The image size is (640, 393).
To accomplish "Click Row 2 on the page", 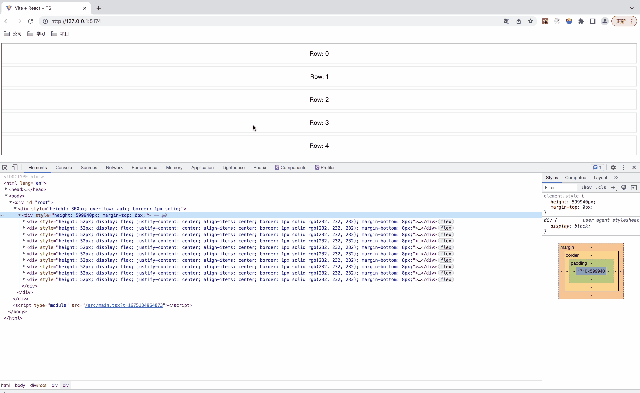I will click(319, 100).
